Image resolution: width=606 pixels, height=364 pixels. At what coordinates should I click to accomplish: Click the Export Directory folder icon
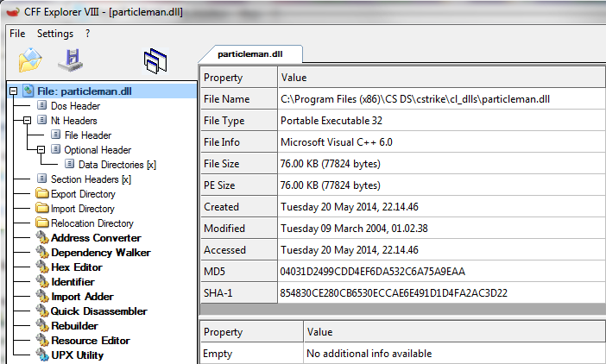tap(41, 193)
